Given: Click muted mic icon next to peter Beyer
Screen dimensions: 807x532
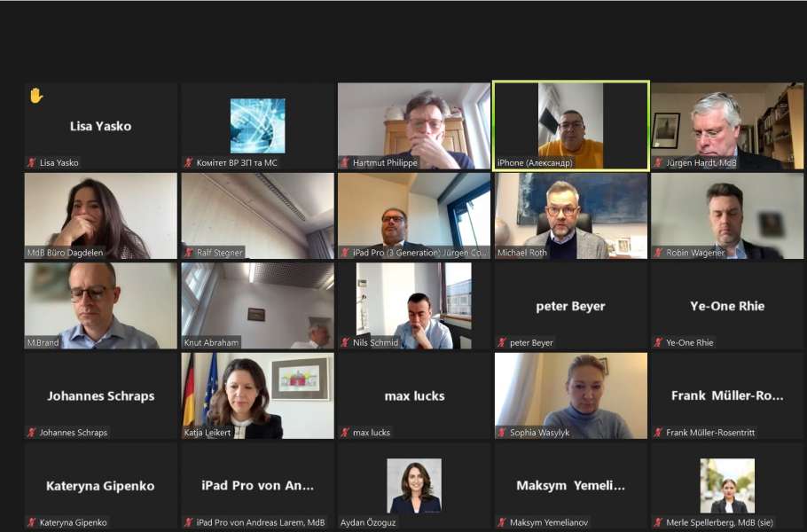Looking at the screenshot, I should pyautogui.click(x=502, y=342).
